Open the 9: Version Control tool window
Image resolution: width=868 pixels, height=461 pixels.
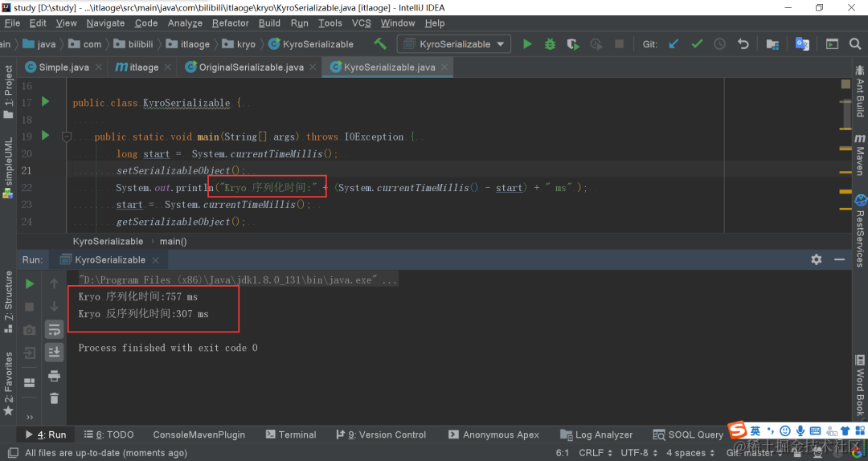tap(381, 435)
